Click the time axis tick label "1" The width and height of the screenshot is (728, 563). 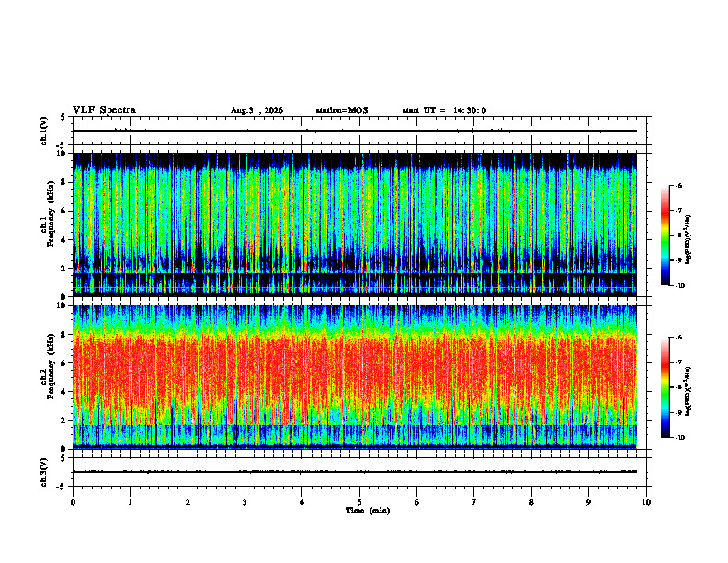(x=130, y=502)
